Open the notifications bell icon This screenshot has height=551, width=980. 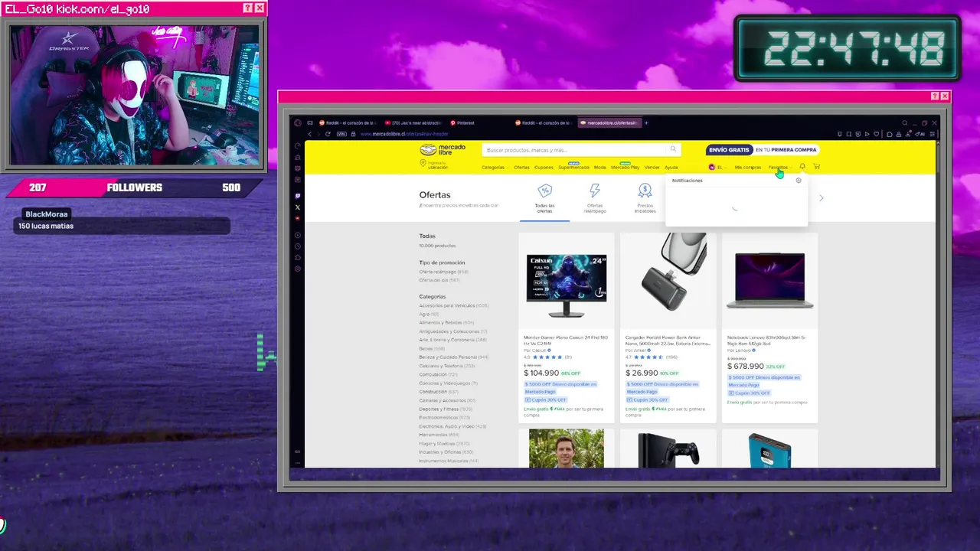pos(802,167)
